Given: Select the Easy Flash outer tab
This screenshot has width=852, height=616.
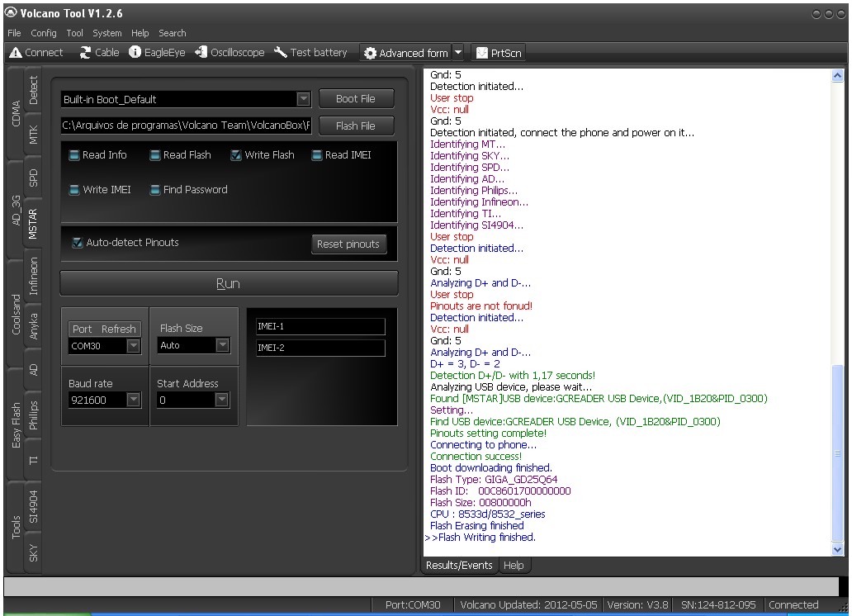Looking at the screenshot, I should 16,425.
